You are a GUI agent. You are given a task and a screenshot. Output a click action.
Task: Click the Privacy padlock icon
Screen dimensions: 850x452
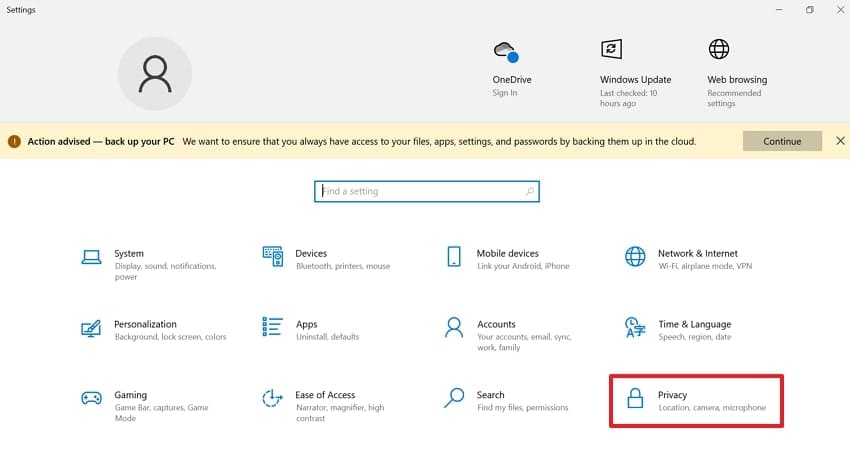pos(635,398)
